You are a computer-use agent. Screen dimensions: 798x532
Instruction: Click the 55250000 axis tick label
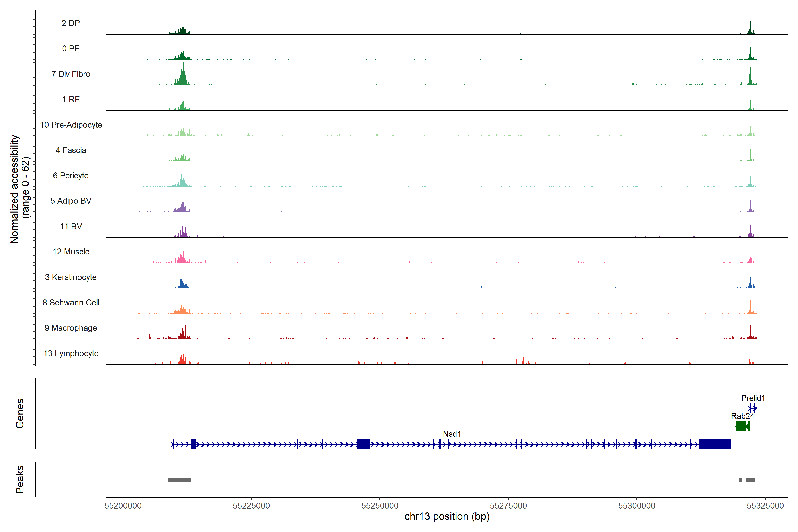click(x=380, y=506)
